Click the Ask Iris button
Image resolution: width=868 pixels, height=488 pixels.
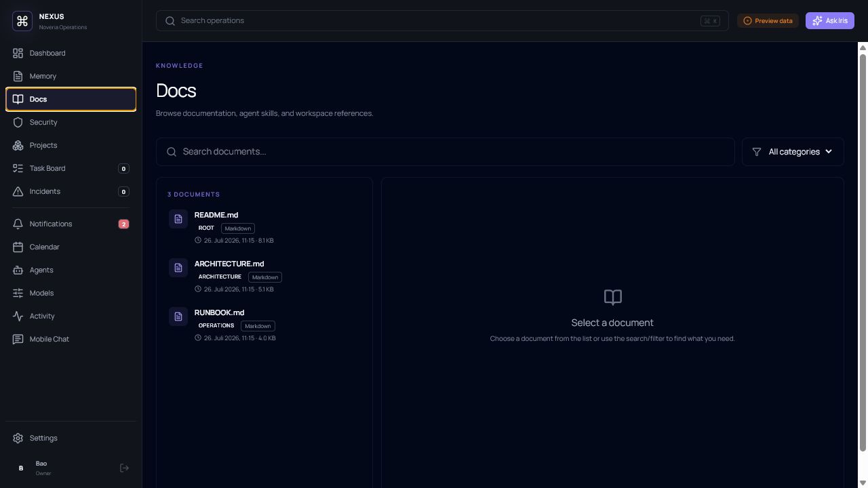829,21
